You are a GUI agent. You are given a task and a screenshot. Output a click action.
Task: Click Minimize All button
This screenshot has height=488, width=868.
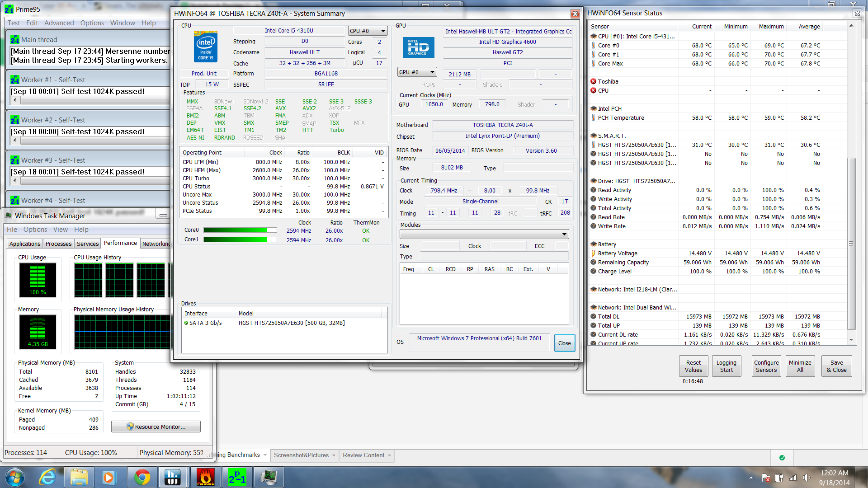coord(800,366)
